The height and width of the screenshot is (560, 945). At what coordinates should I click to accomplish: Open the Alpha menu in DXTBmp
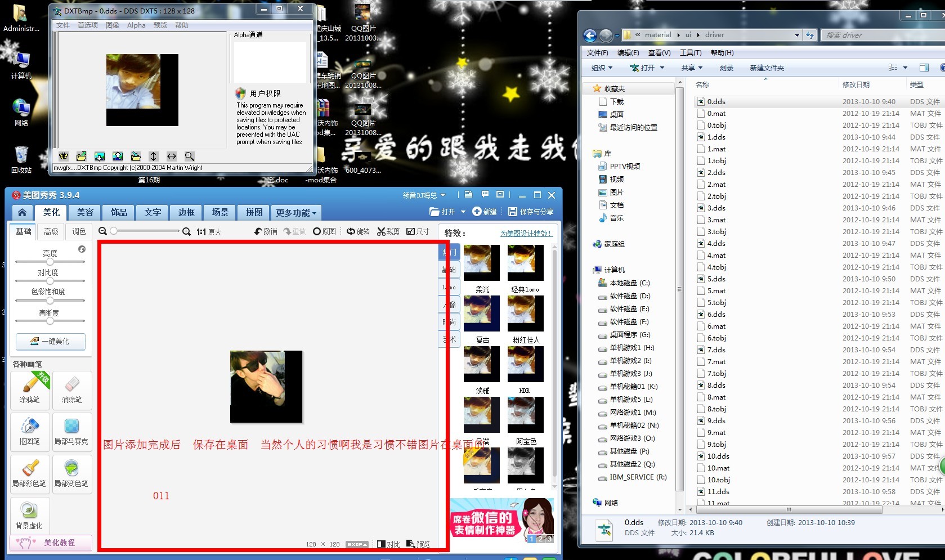[136, 25]
